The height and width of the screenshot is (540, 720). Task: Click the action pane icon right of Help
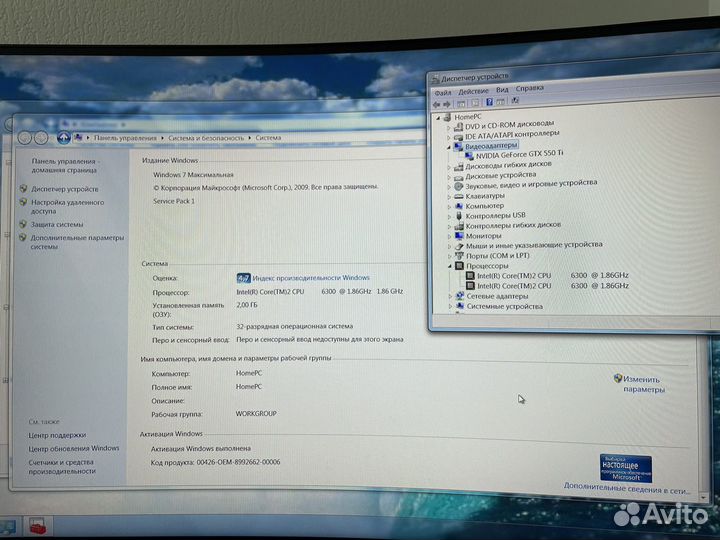click(x=501, y=101)
